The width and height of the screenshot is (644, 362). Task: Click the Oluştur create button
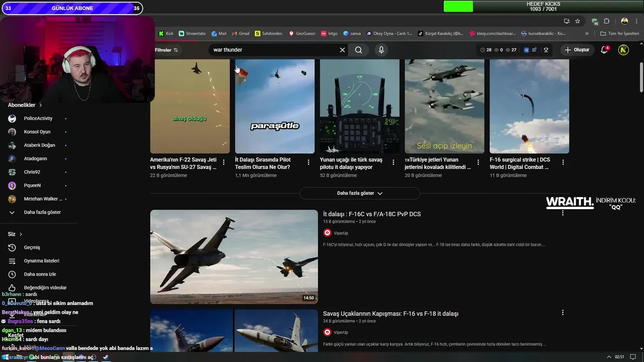pyautogui.click(x=577, y=50)
